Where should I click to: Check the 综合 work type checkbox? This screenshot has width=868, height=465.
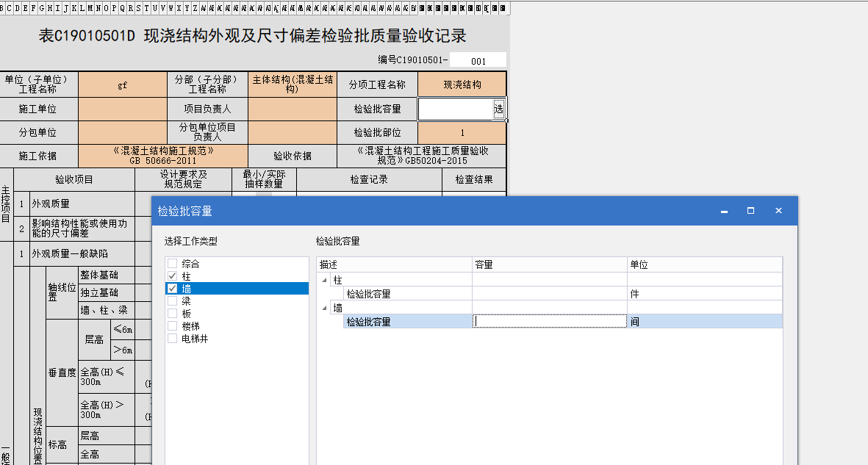tap(172, 264)
